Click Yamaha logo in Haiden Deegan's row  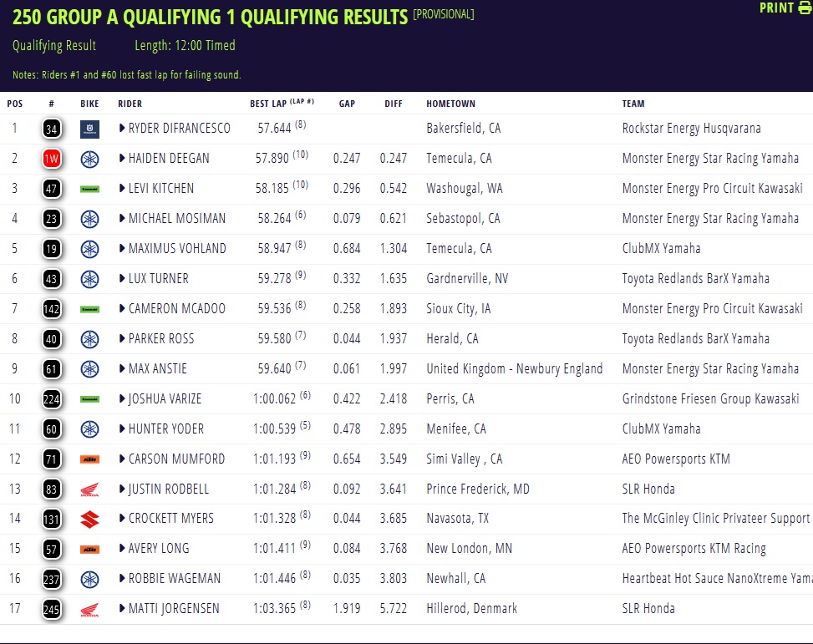[89, 159]
